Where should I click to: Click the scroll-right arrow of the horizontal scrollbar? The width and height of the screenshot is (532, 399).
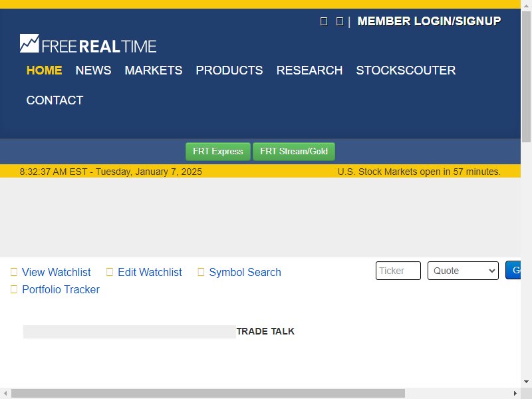point(515,394)
